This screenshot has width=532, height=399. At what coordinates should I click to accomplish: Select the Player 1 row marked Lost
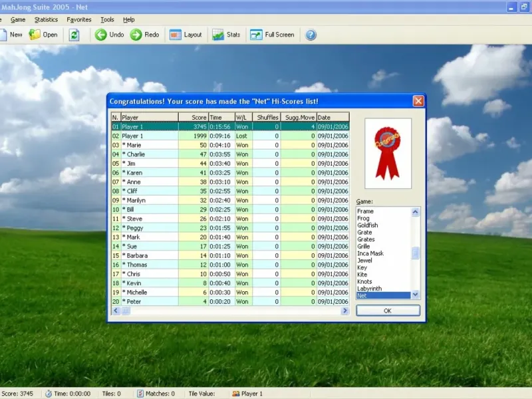pos(230,136)
